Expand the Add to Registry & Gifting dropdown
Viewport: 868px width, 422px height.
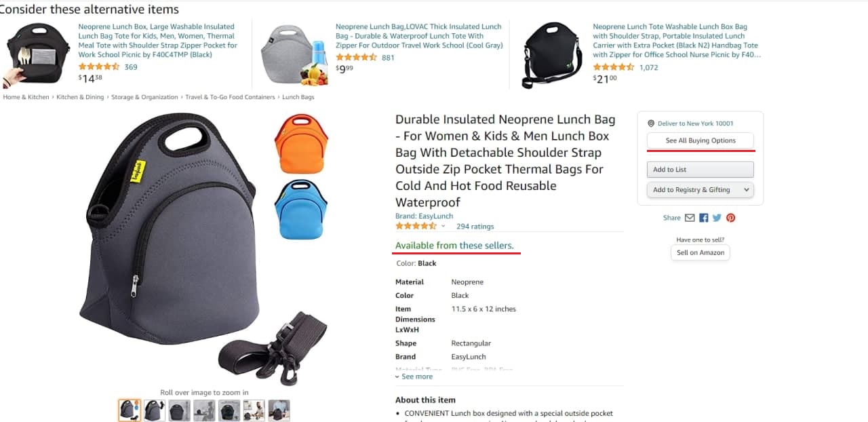point(701,190)
